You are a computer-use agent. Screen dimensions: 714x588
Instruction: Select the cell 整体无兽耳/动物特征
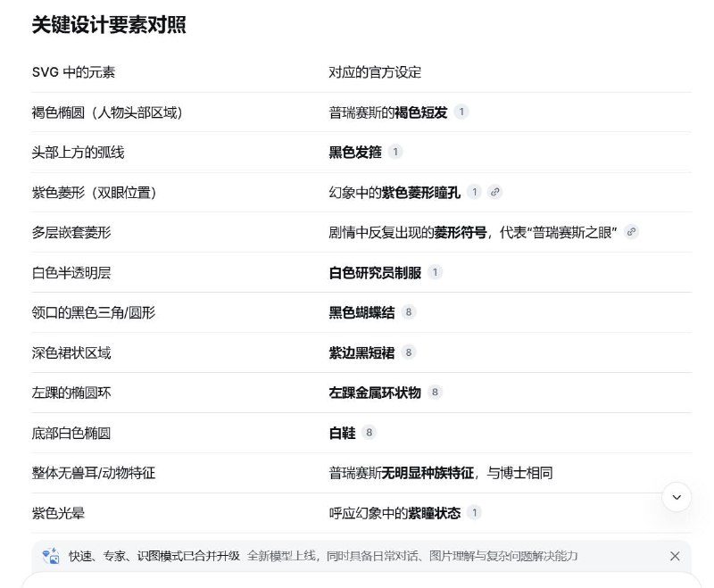tap(94, 473)
